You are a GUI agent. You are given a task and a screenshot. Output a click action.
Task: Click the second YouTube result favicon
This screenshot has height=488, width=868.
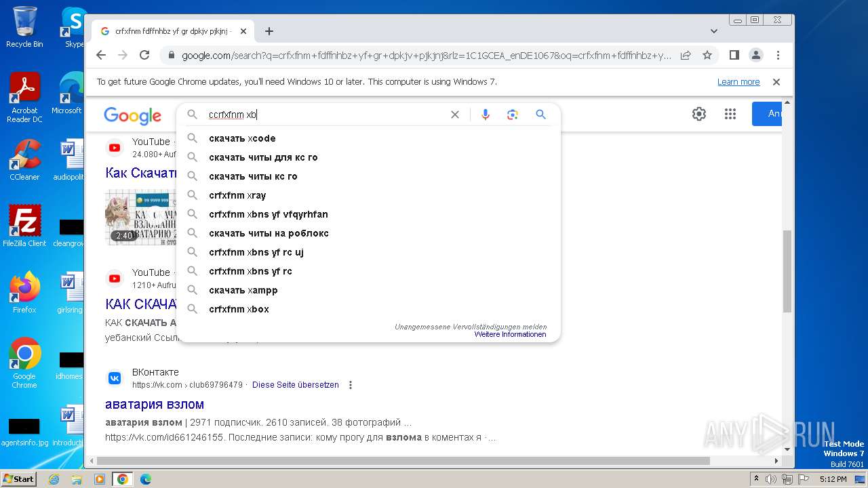(115, 278)
